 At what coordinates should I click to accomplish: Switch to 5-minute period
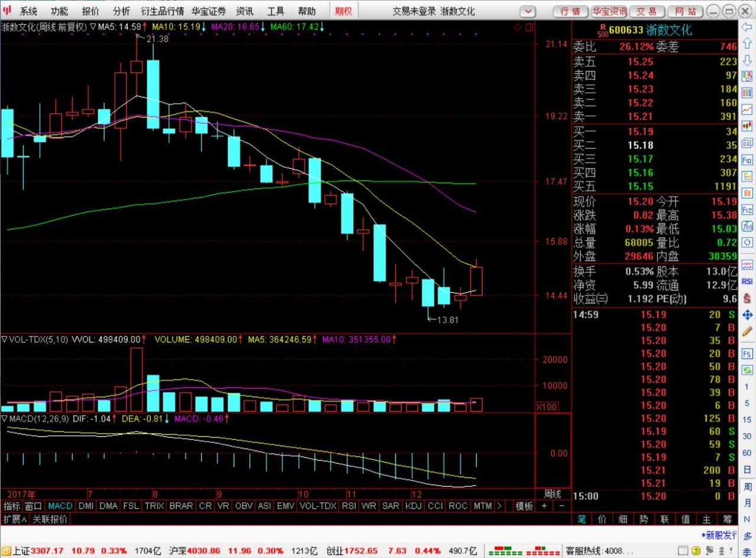(x=747, y=403)
